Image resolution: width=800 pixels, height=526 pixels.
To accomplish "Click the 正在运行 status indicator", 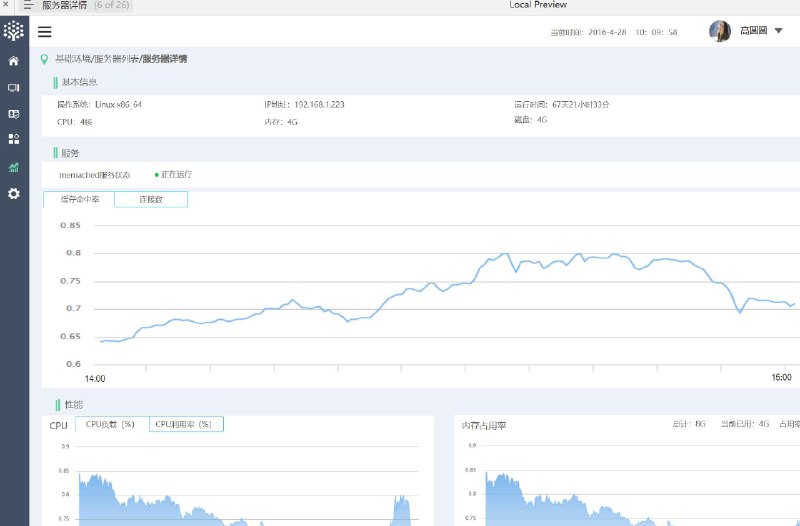I will click(x=173, y=174).
